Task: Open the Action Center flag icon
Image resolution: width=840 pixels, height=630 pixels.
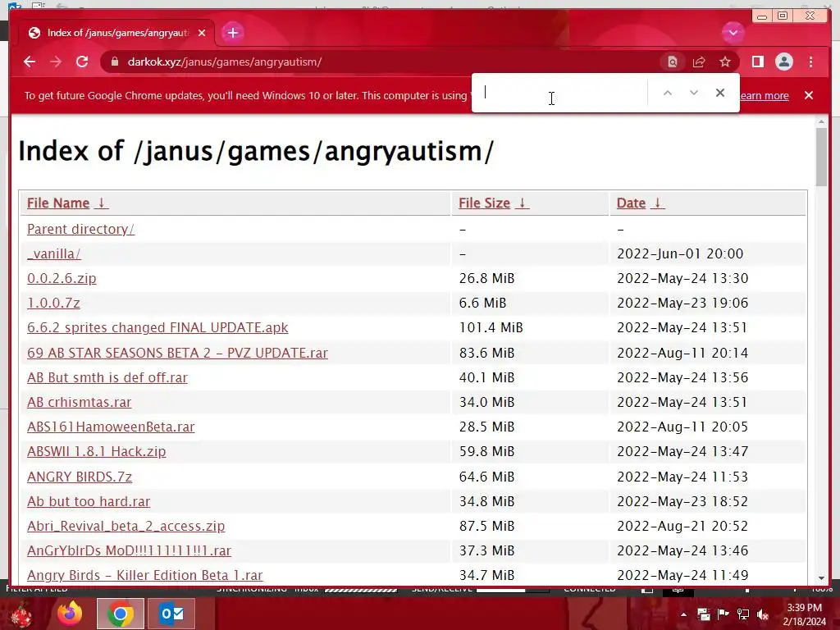Action: click(x=723, y=614)
